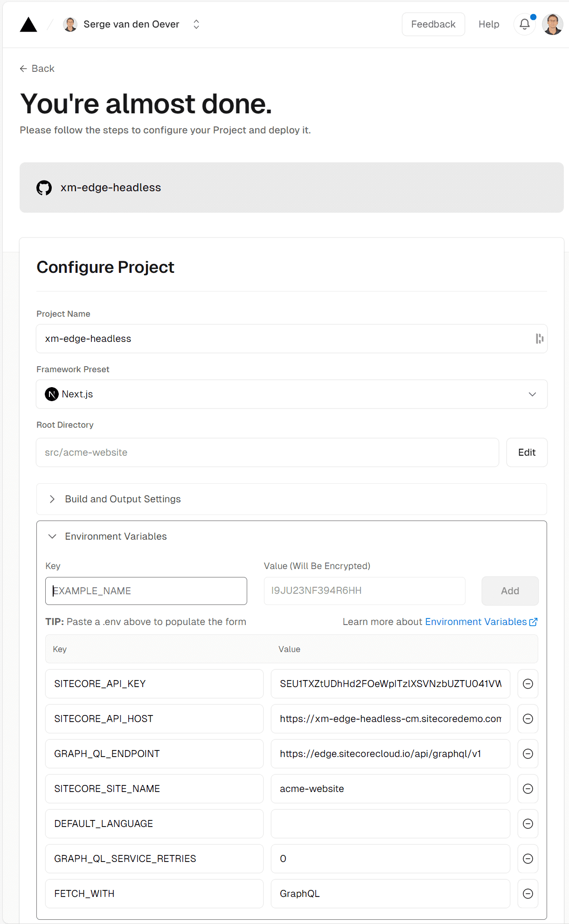Open the notifications bell
Screen dimensions: 569x924
coord(524,24)
